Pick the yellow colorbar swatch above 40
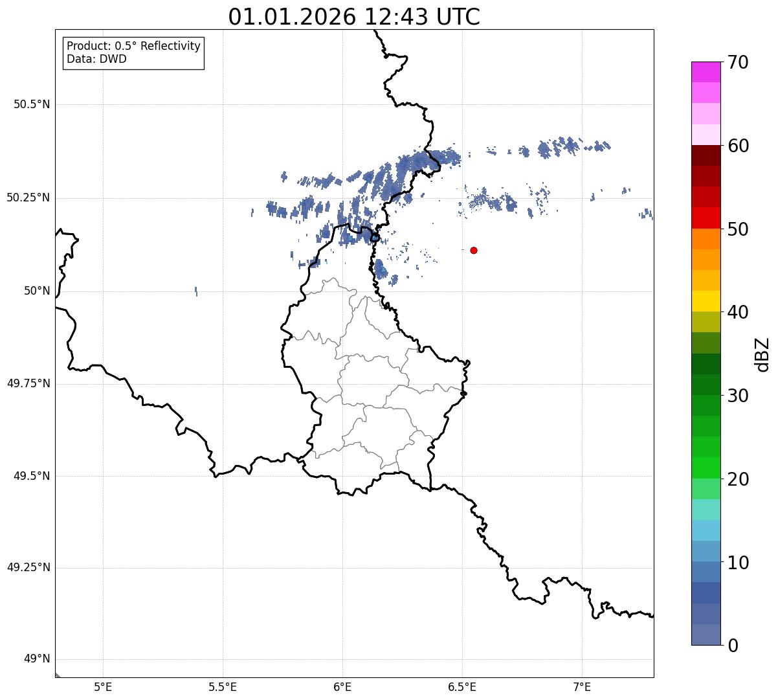 coord(706,302)
